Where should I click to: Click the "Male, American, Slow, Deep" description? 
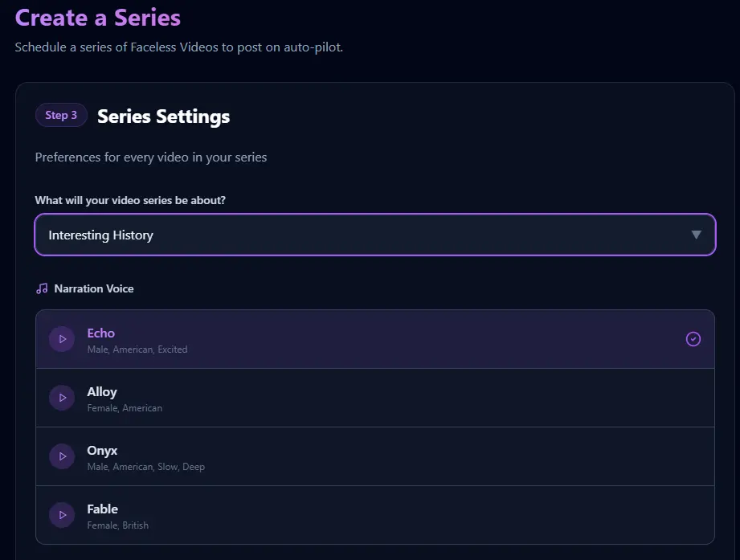pos(146,467)
